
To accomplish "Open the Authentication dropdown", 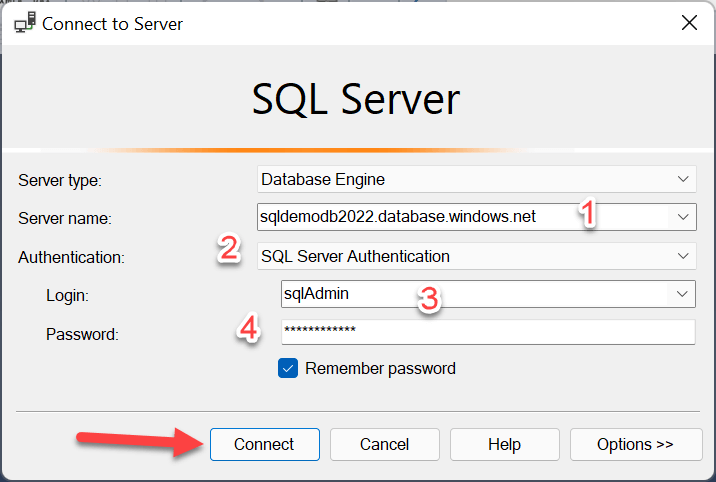I will [x=477, y=256].
